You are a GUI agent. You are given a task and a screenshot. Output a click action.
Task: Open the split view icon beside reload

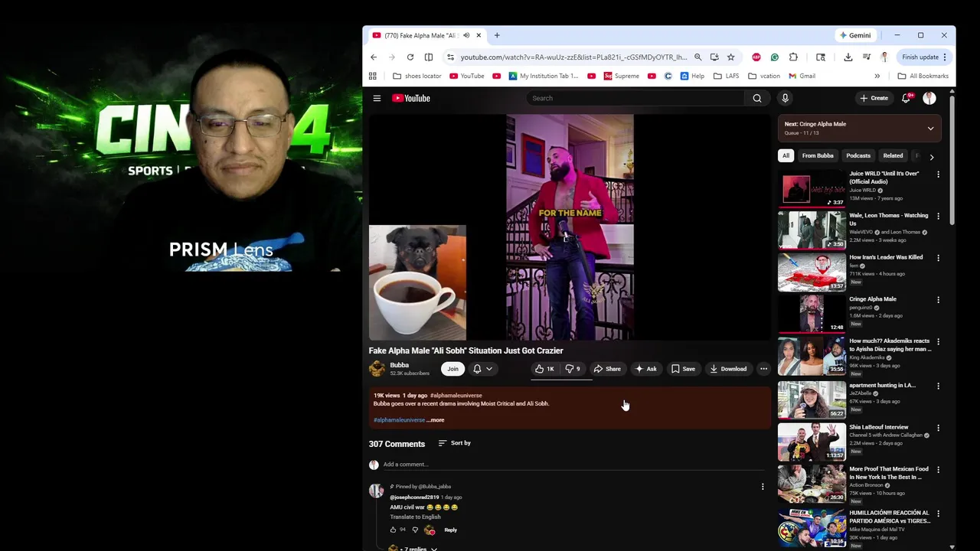[429, 57]
